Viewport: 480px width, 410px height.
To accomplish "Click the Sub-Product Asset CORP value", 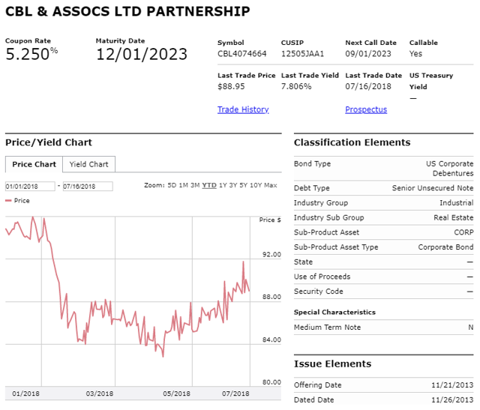I will coord(464,232).
